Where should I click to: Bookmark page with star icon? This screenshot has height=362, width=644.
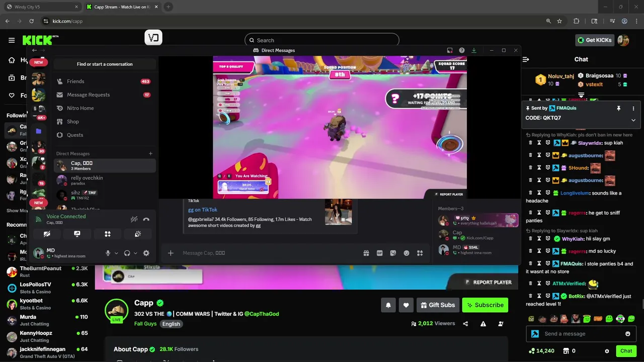point(559,21)
